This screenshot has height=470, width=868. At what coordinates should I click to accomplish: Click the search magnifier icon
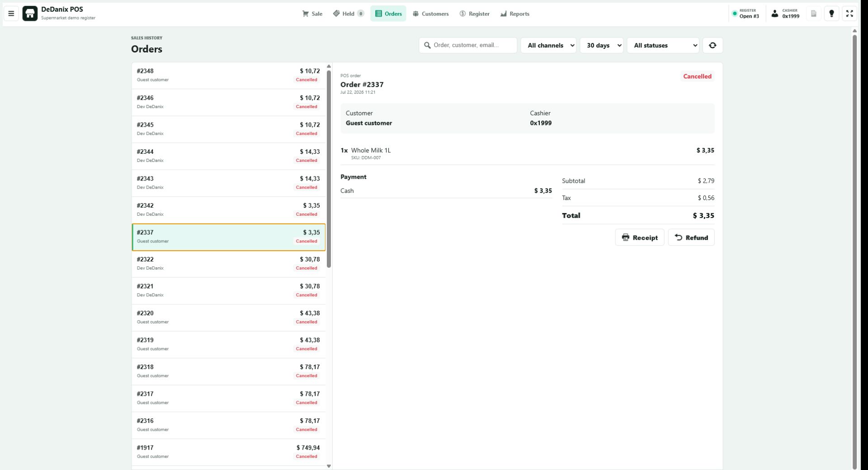427,45
